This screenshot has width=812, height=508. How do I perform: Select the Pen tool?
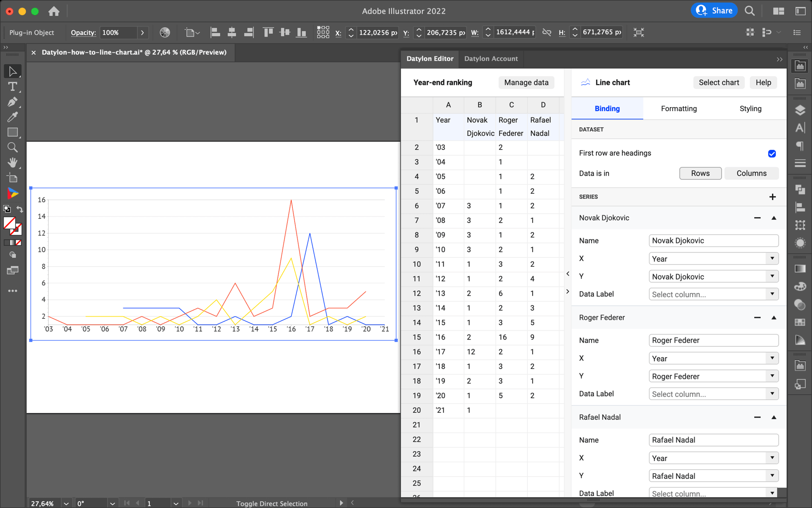click(13, 102)
